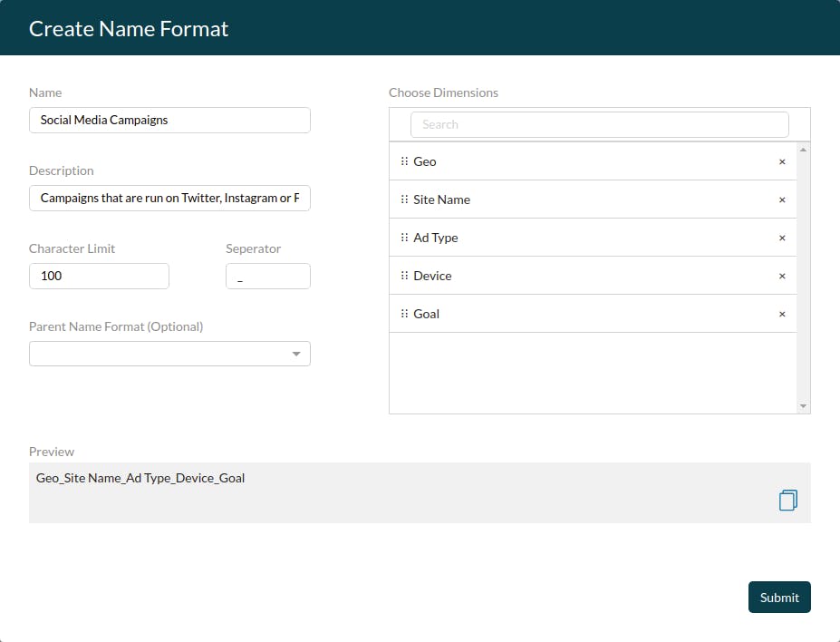Screen dimensions: 840x642
Task: Edit the Description field
Action: tap(169, 199)
